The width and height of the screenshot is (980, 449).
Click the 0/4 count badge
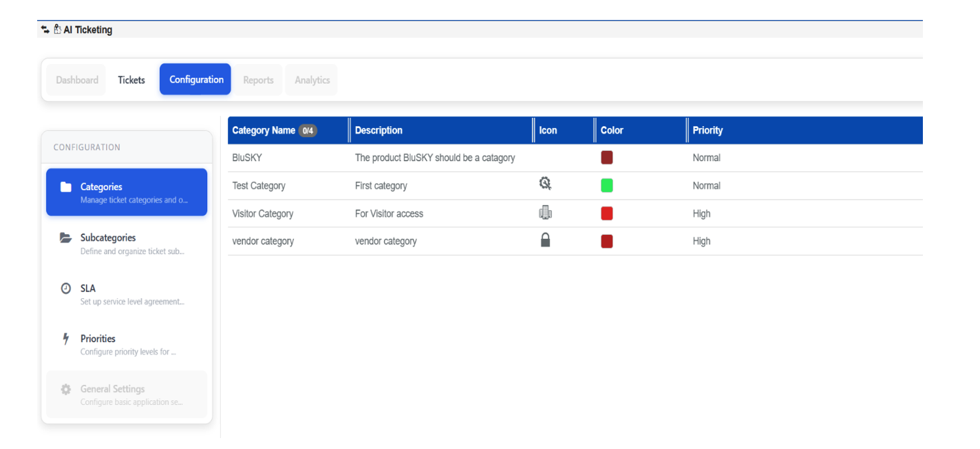coord(308,130)
